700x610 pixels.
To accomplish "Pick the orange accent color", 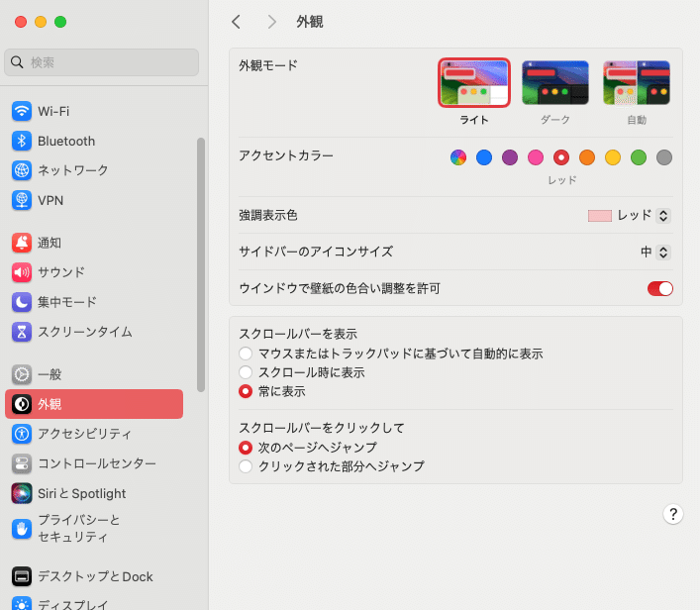I will [x=587, y=157].
